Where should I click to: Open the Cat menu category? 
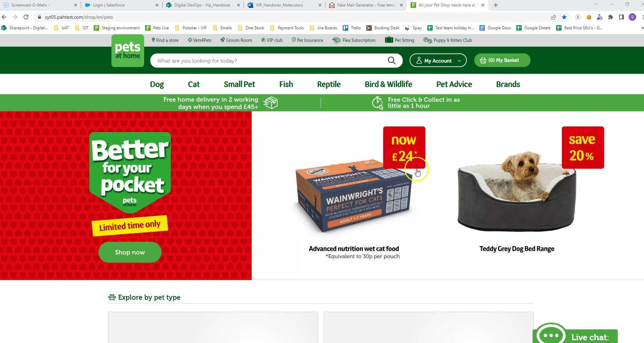coord(194,84)
